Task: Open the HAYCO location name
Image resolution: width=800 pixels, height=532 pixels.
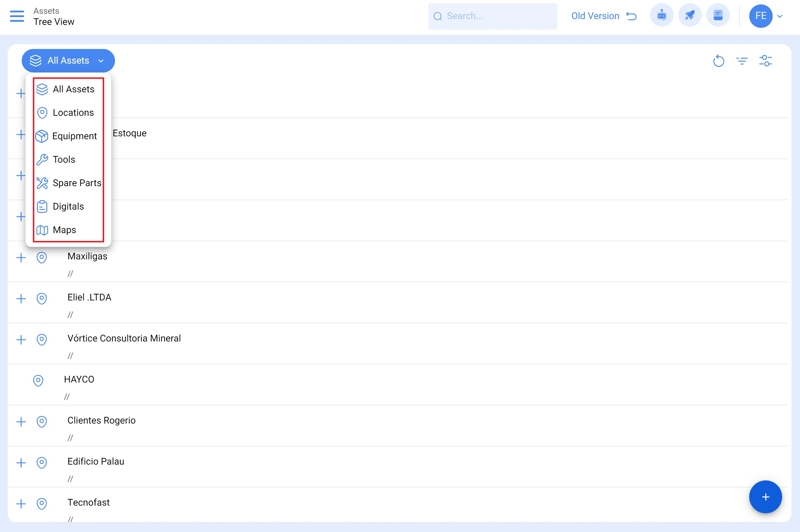Action: pyautogui.click(x=79, y=379)
